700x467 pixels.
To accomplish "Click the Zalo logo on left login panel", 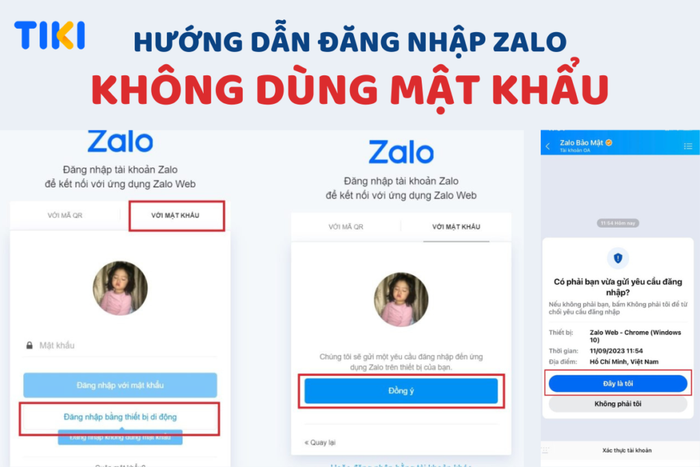I will click(120, 141).
